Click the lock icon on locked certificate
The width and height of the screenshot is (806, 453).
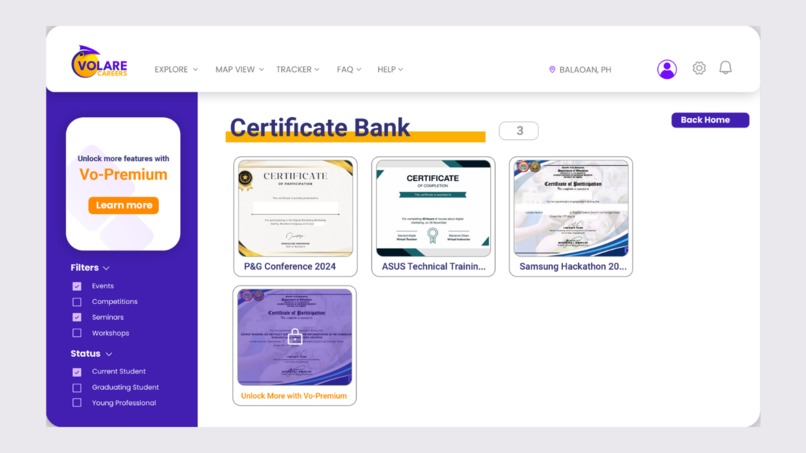[295, 337]
